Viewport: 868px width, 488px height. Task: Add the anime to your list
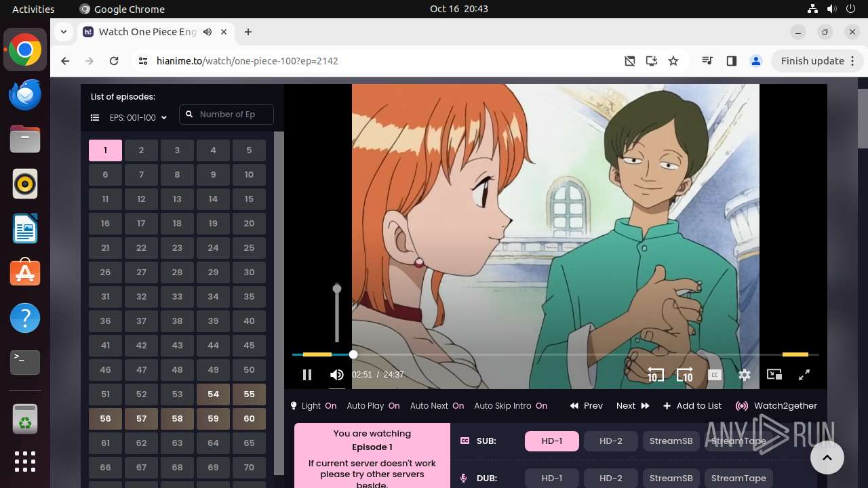[x=692, y=406]
